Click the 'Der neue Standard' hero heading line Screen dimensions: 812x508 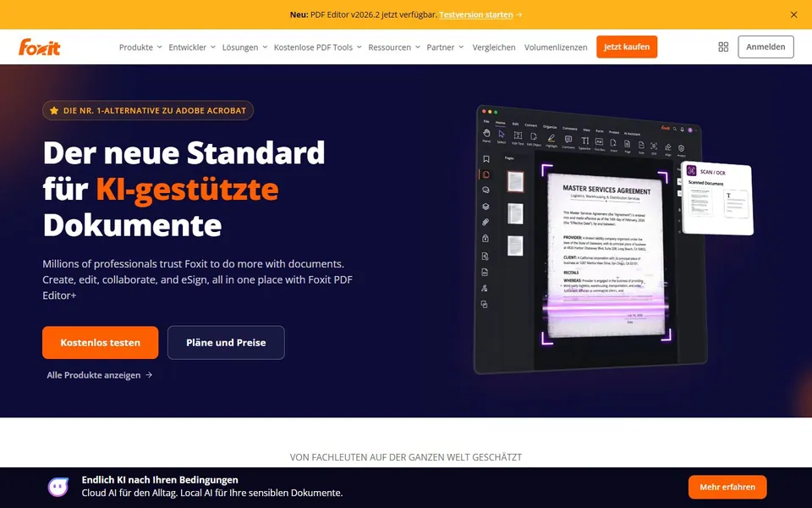pos(184,153)
